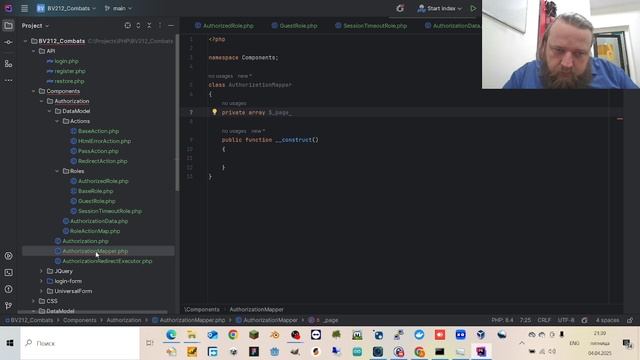Click the read-only lock icon in status bar
Screen dimensions: 640x360
[x=630, y=320]
